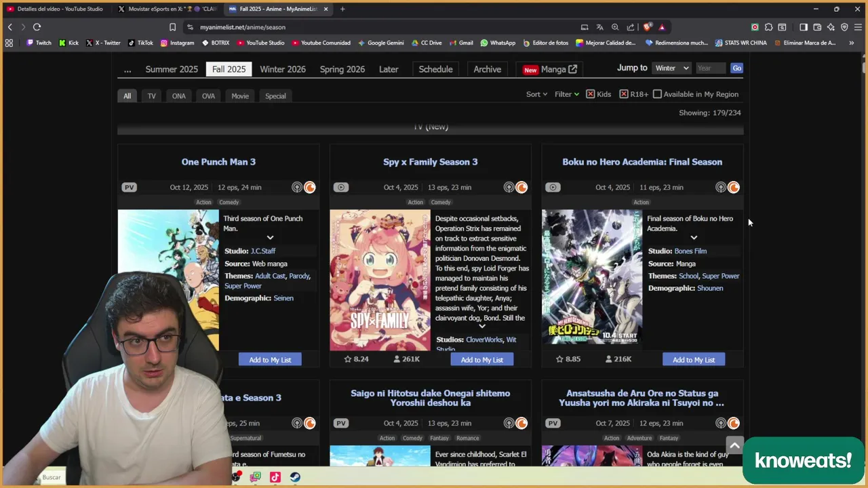Switch to Summer 2025 season

pyautogui.click(x=172, y=69)
